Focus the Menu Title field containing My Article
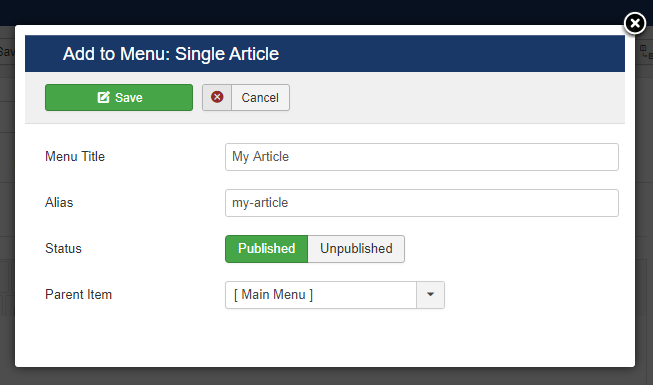653x385 pixels. click(422, 157)
